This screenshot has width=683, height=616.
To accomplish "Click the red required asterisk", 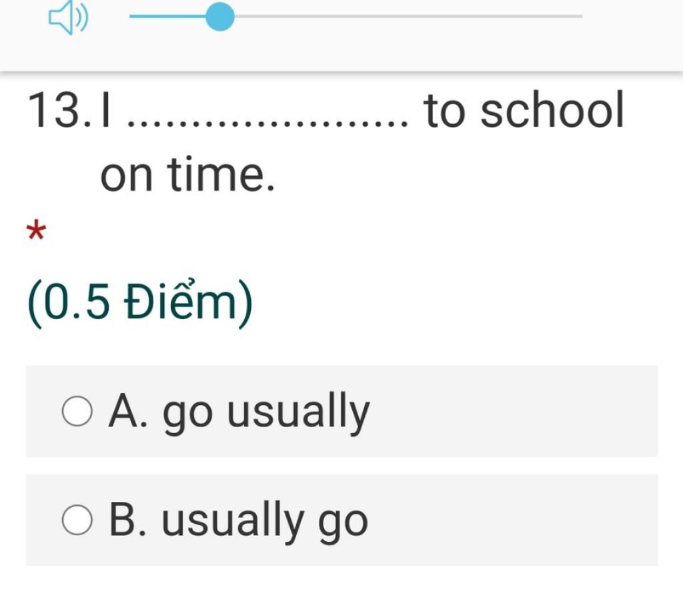I will (x=36, y=233).
